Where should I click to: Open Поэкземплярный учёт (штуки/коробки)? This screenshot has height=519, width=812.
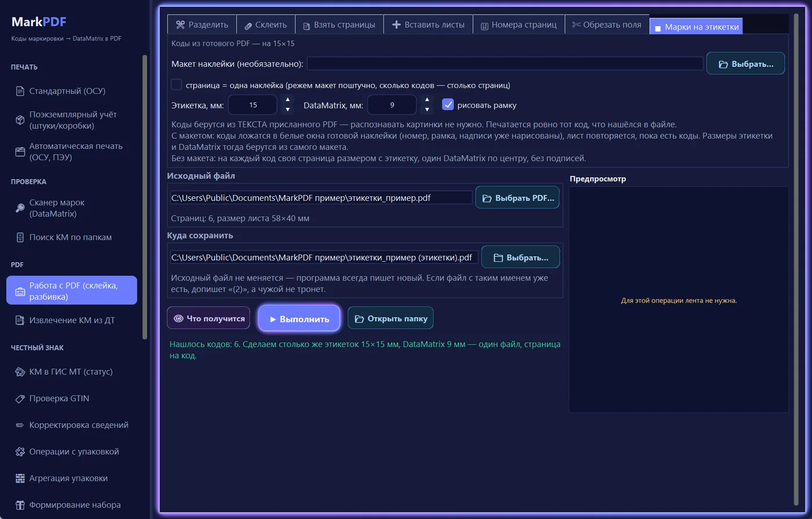click(71, 120)
